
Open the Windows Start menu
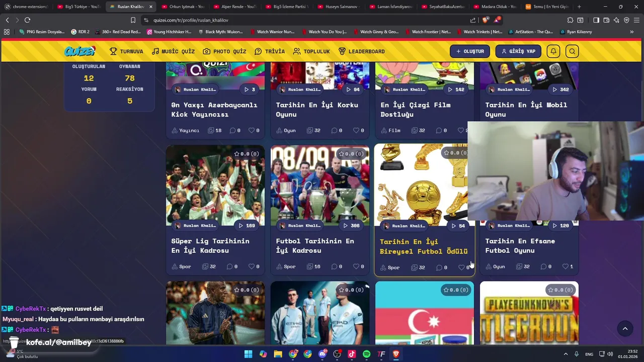248,354
